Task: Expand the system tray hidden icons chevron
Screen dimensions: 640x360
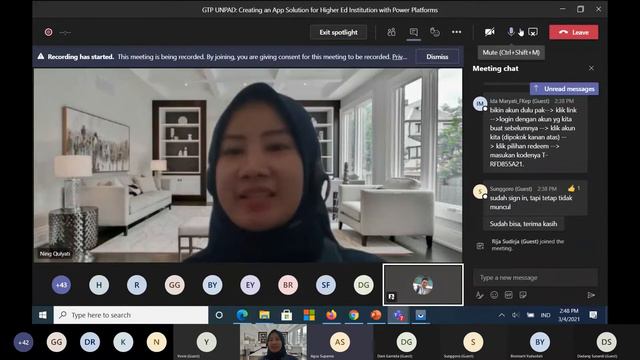Action: coord(502,315)
